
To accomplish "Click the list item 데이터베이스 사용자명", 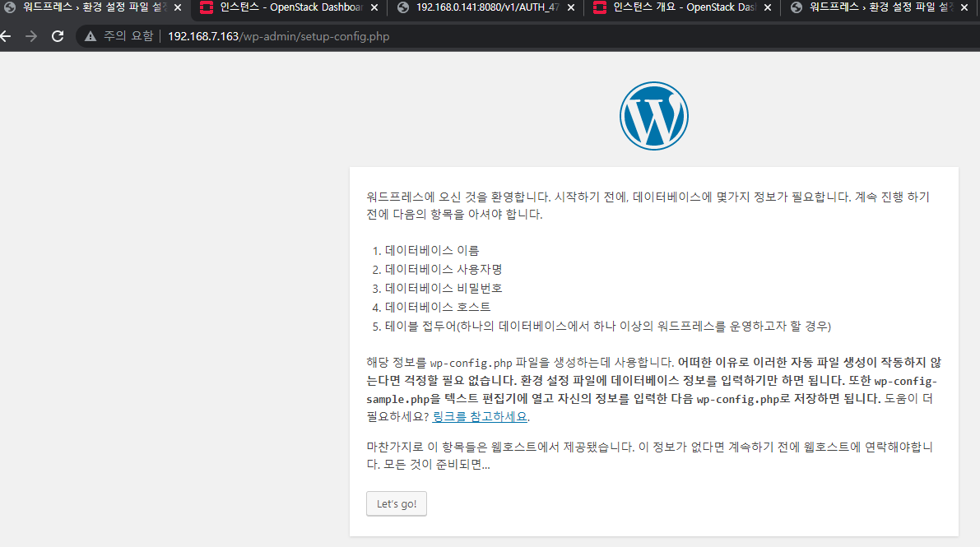I will [x=444, y=270].
